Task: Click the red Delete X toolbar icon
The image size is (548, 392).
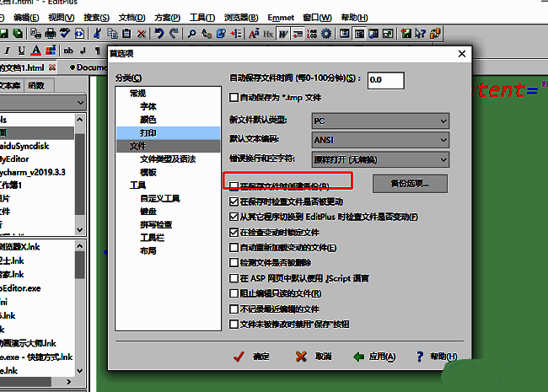Action: pyautogui.click(x=141, y=34)
